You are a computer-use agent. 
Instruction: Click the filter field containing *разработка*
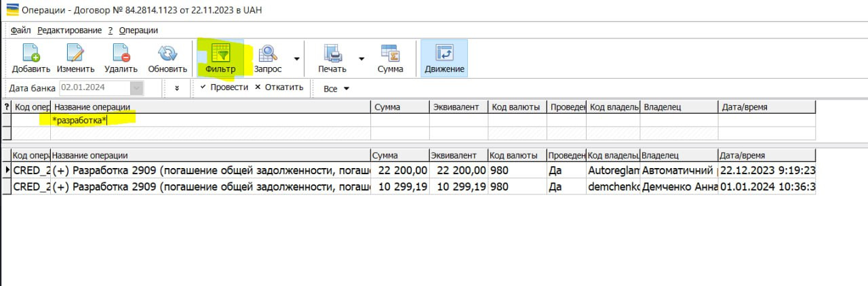coord(210,120)
